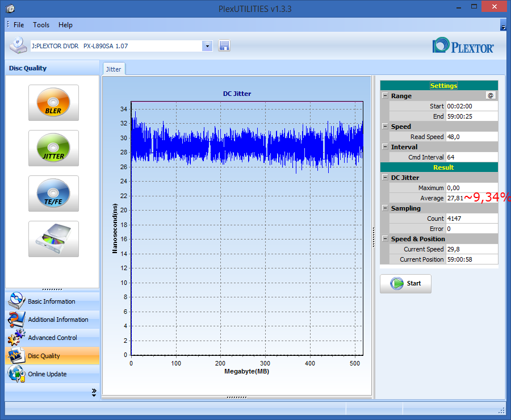Go to Additional Information section
511x420 pixels.
52,320
